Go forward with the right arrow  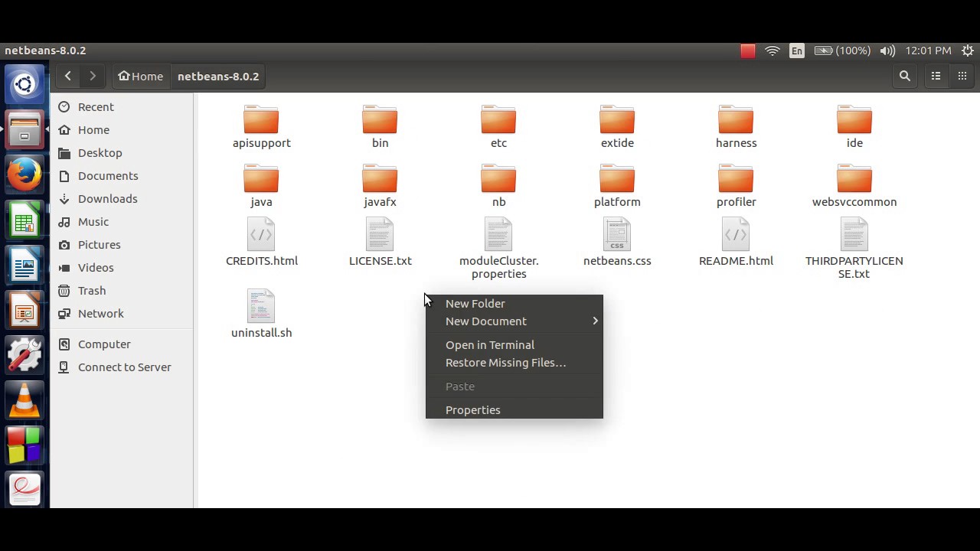93,76
